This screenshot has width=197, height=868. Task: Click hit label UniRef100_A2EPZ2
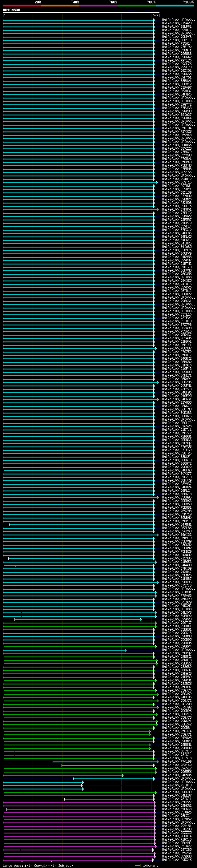(177, 663)
